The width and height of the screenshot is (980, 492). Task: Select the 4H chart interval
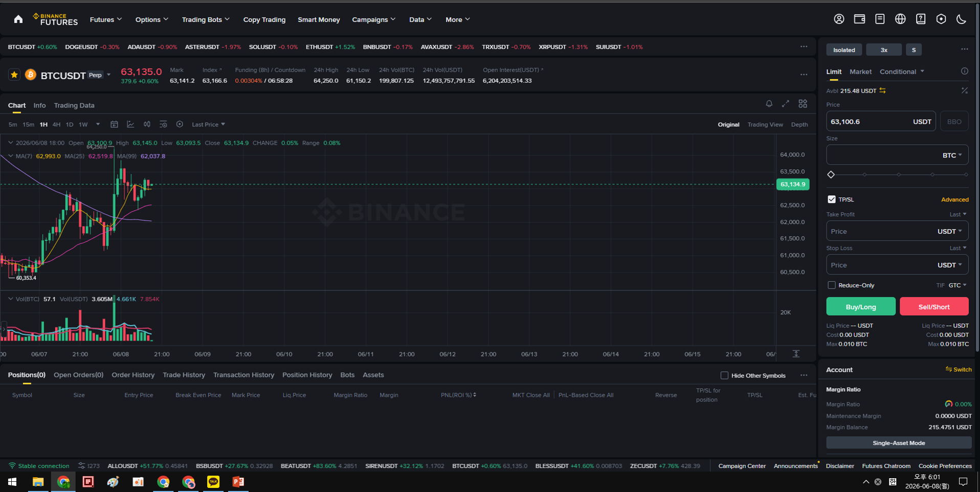coord(56,124)
